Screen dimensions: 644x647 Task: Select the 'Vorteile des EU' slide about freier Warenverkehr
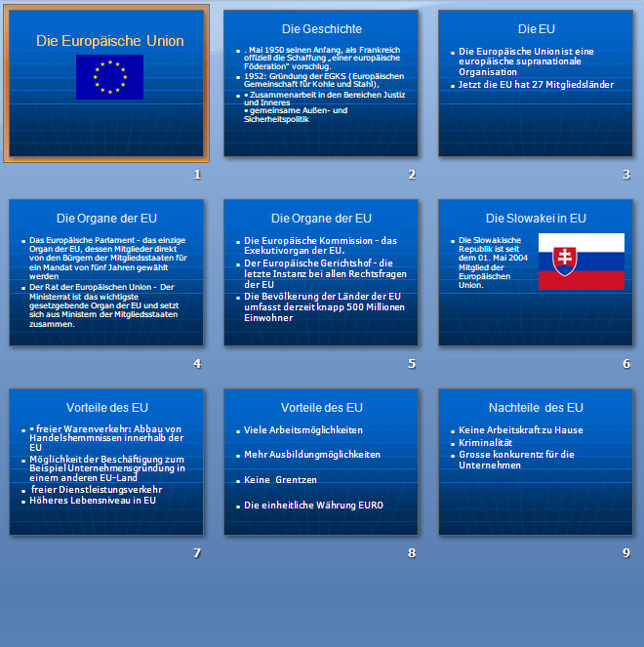(106, 462)
